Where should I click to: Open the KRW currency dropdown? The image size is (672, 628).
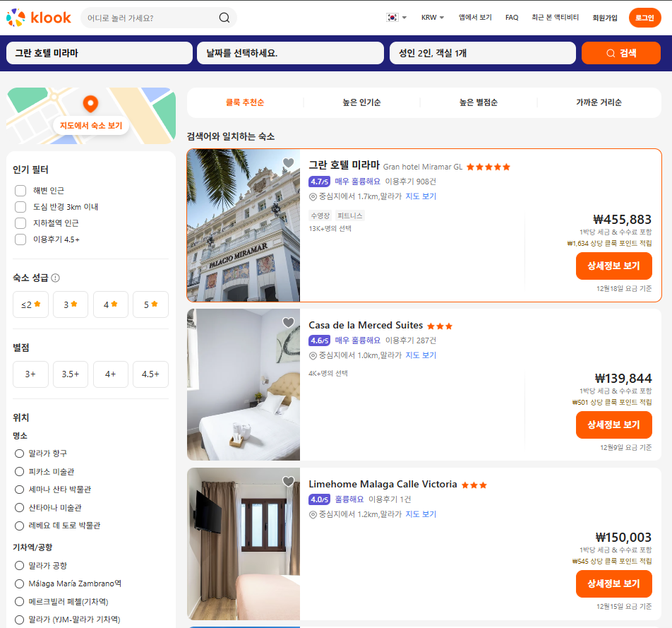point(433,18)
